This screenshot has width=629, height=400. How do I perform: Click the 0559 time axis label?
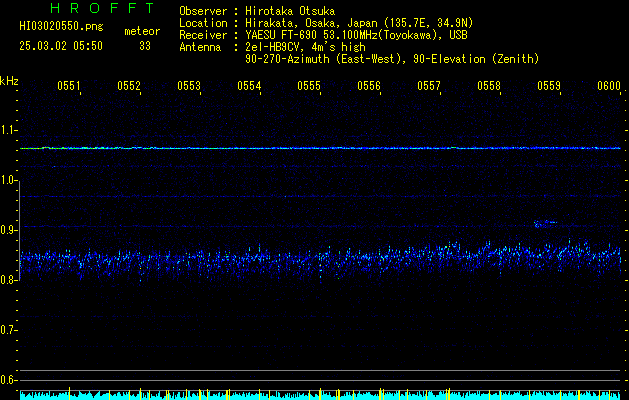click(x=549, y=85)
